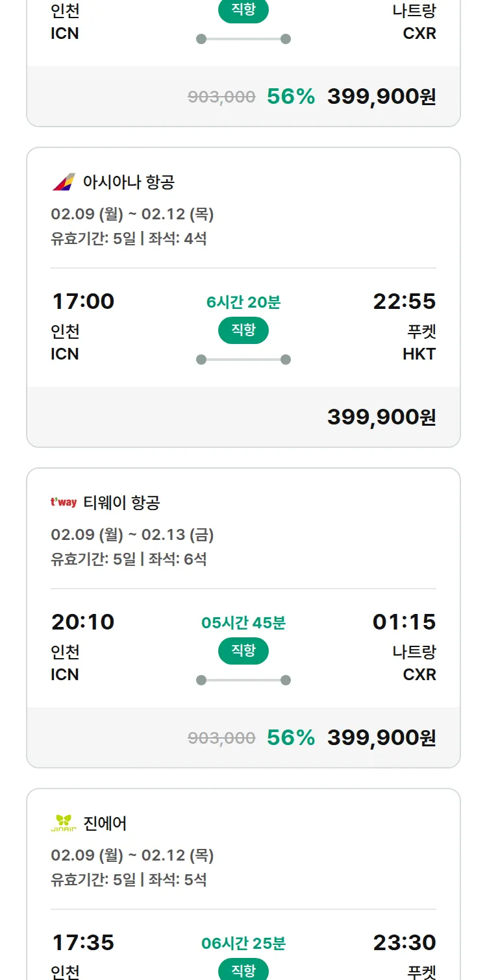Image resolution: width=487 pixels, height=980 pixels.
Task: Click Asiana flight route line graphic
Action: tap(243, 360)
